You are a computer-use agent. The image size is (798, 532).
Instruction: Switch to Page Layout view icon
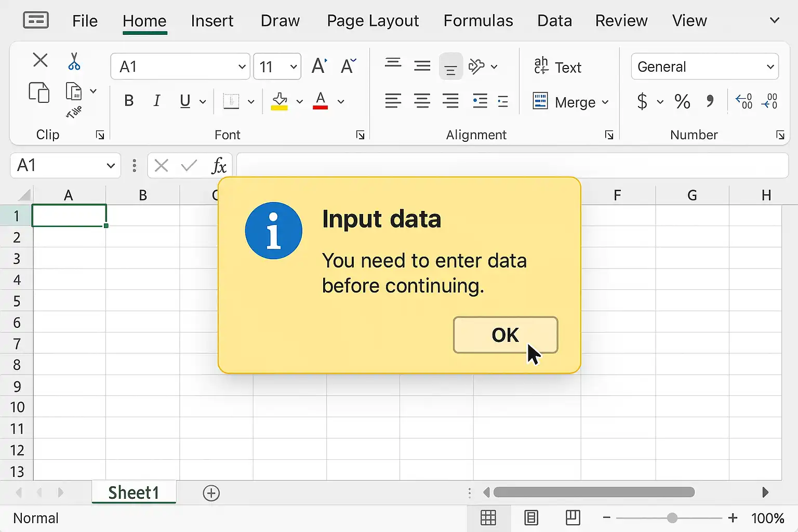click(x=531, y=517)
